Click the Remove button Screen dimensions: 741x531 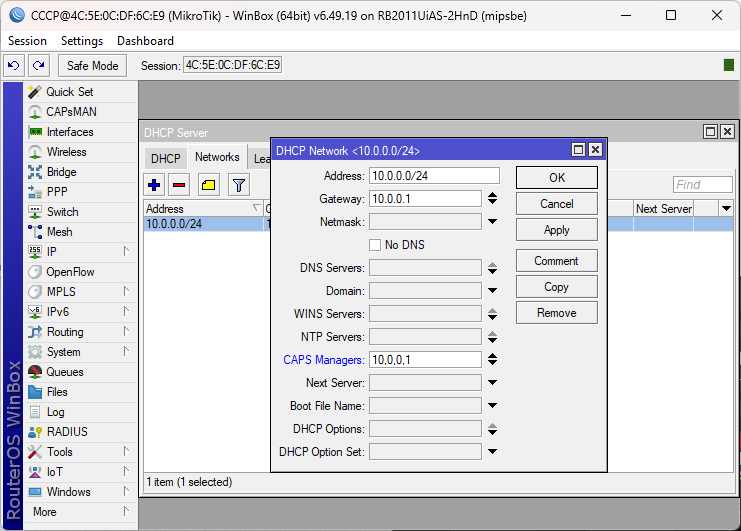(x=557, y=313)
